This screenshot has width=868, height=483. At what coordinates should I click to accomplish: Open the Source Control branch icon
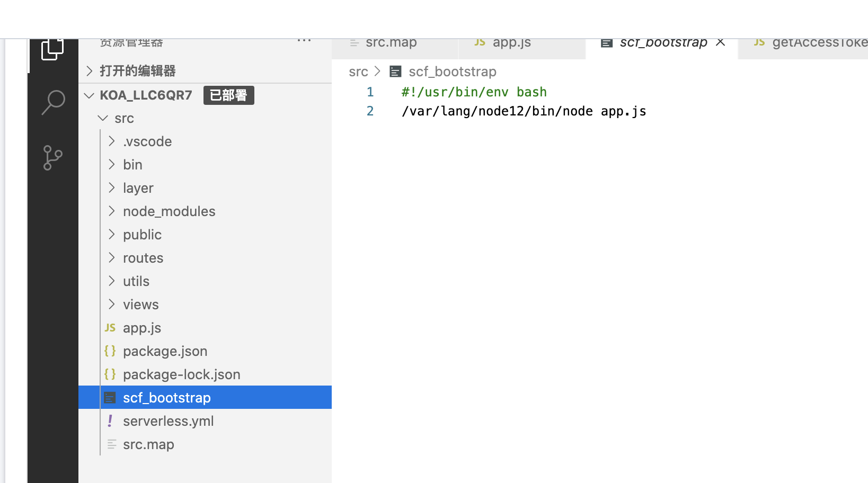52,158
